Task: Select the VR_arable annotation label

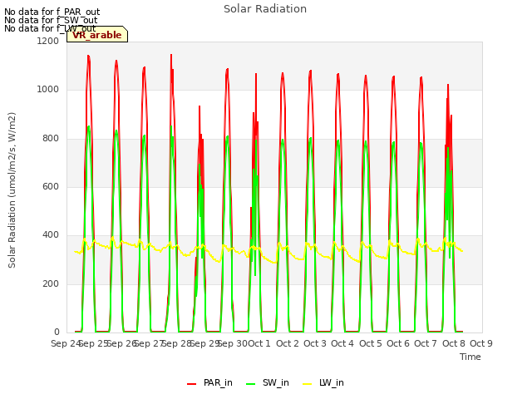Action: [x=97, y=34]
